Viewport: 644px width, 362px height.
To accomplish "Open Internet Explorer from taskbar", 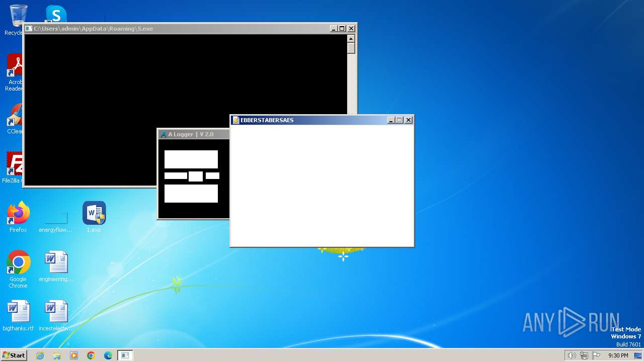I will click(40, 355).
